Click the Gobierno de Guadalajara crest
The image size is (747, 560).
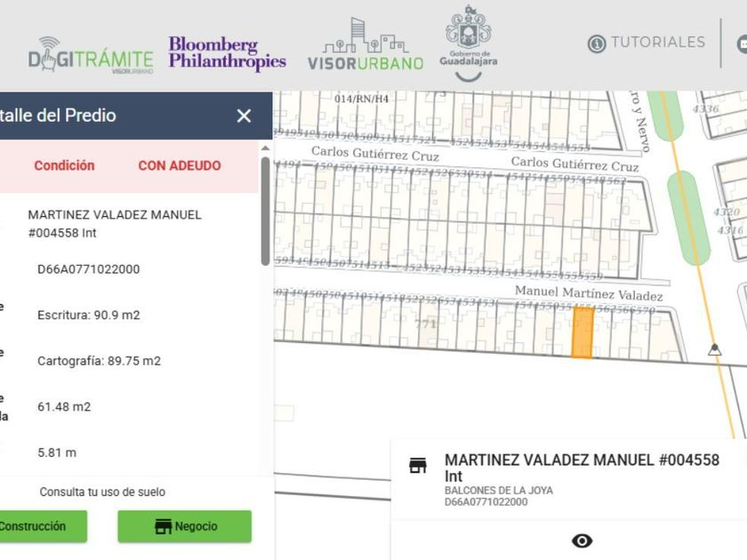coord(469,43)
